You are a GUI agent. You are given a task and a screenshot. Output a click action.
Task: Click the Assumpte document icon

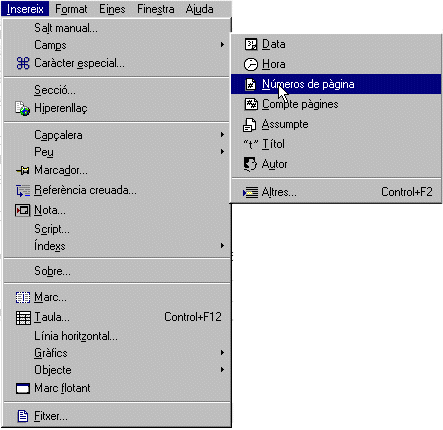pyautogui.click(x=249, y=124)
